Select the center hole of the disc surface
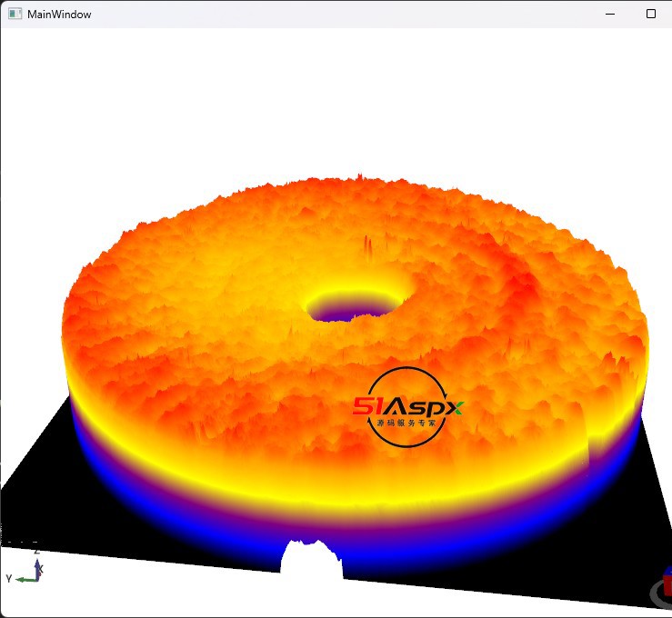Image resolution: width=672 pixels, height=618 pixels. 357,306
